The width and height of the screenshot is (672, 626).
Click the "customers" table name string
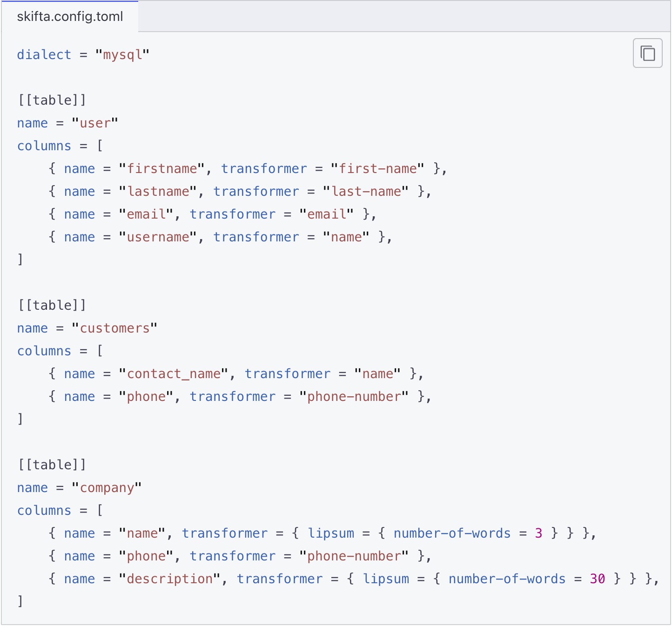coord(114,328)
